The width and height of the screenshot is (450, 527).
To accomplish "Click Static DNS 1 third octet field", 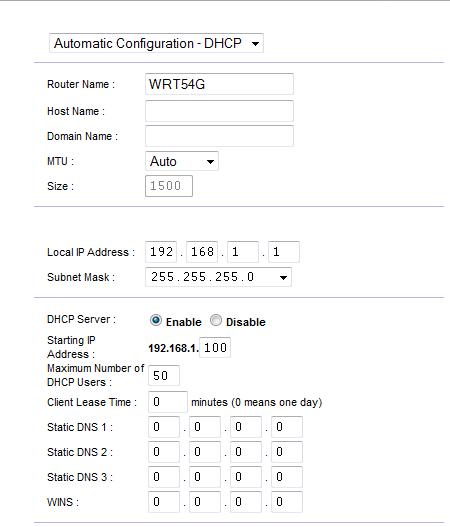I will (x=246, y=427).
